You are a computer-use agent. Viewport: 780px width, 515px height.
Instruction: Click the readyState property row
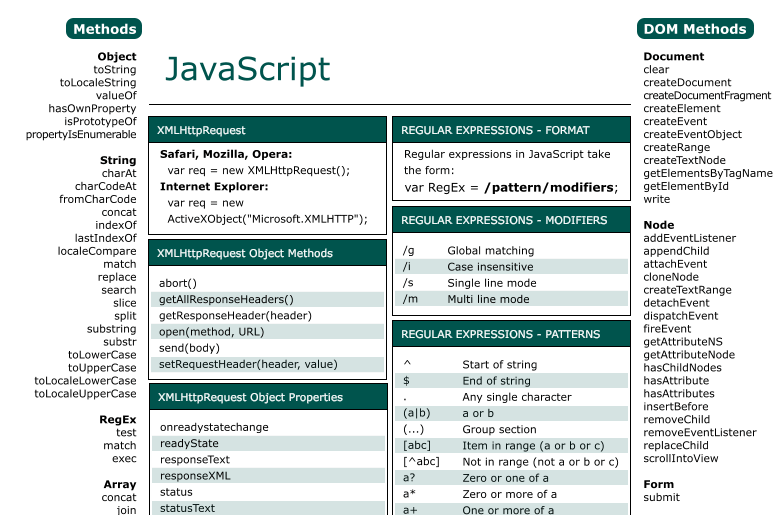point(268,443)
